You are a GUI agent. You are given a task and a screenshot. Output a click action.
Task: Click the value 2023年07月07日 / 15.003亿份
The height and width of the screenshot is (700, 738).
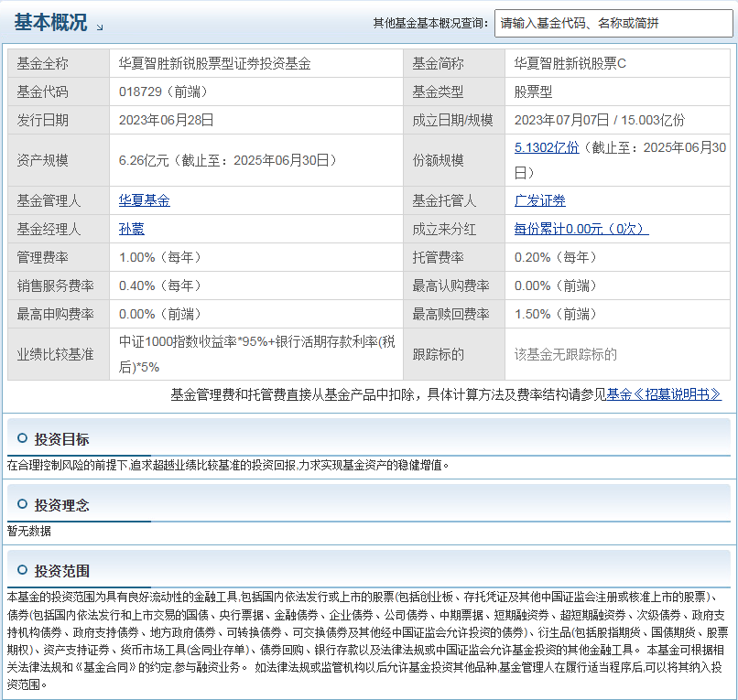click(600, 120)
